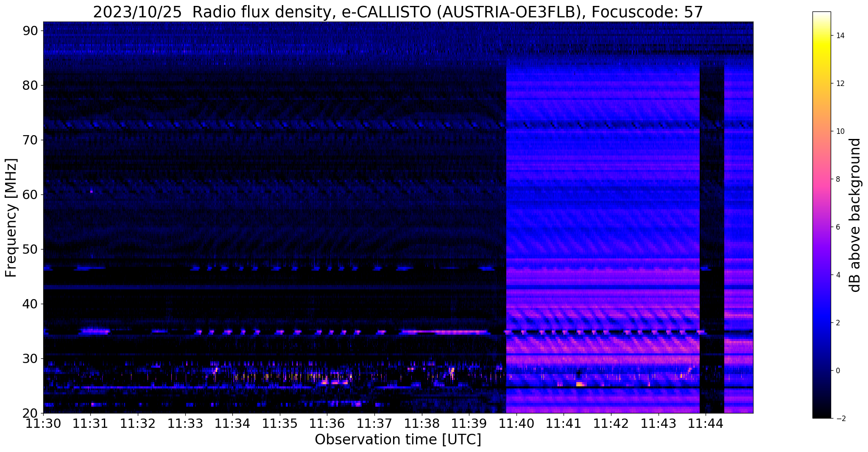Click the colorbar tick label 0
The height and width of the screenshot is (452, 868).
[837, 371]
